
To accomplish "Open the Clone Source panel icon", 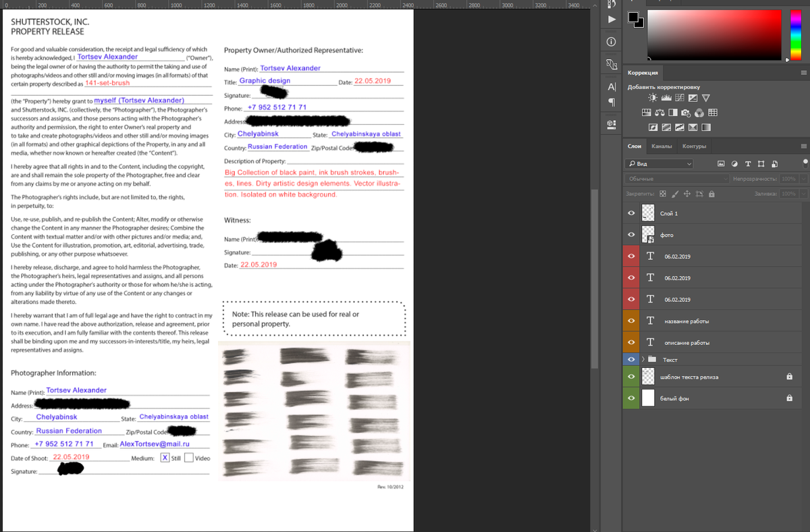I will (612, 64).
